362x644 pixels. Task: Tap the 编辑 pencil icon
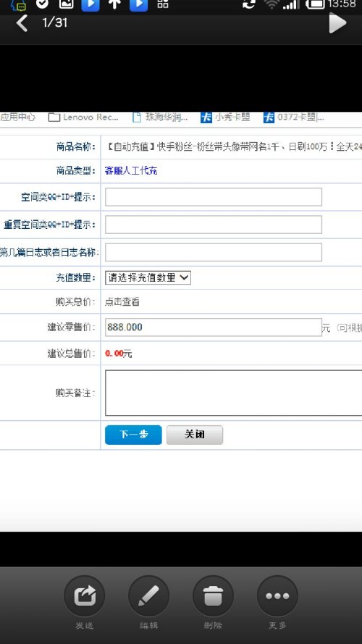pyautogui.click(x=148, y=595)
